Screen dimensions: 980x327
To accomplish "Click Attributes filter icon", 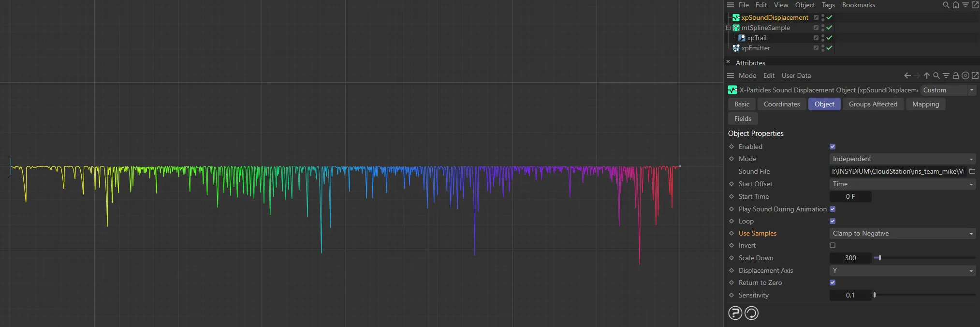I will click(x=946, y=75).
